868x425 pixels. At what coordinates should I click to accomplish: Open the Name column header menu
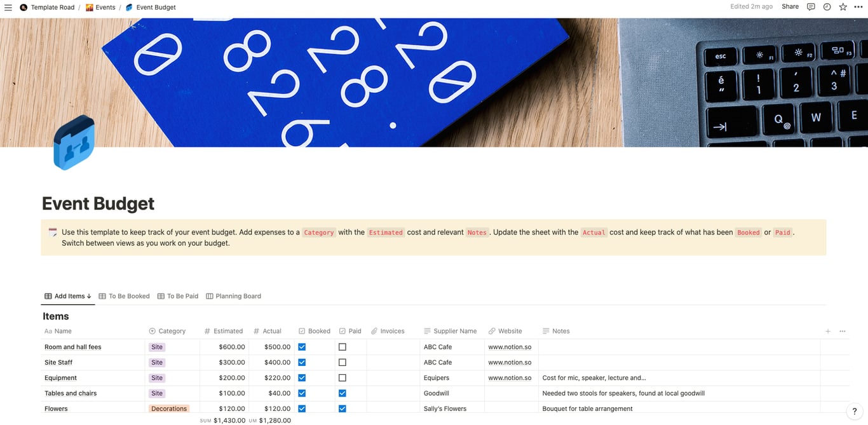(x=58, y=331)
